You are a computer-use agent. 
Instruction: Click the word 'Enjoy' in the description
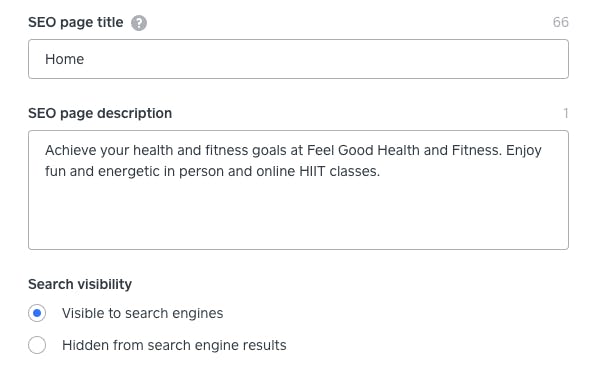pos(524,151)
